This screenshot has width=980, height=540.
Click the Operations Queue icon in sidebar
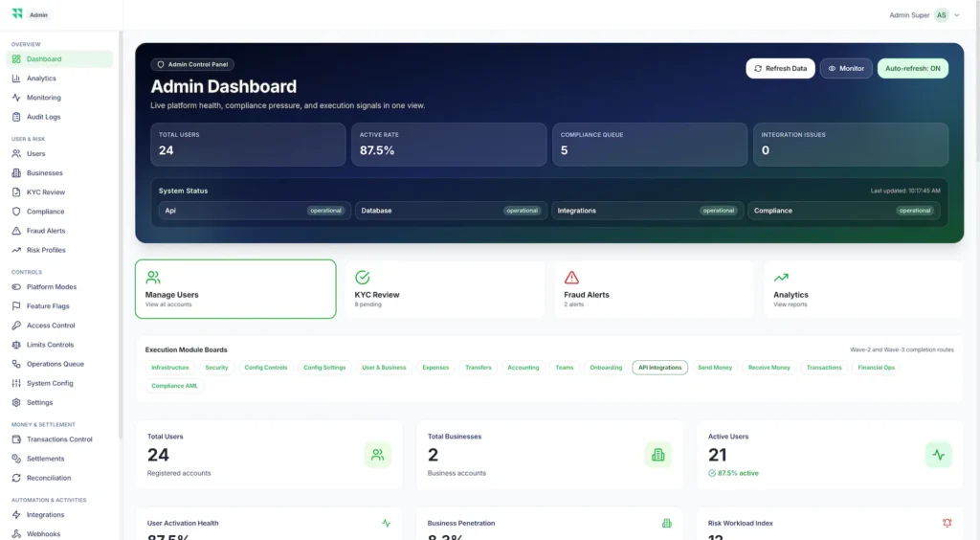pos(16,364)
